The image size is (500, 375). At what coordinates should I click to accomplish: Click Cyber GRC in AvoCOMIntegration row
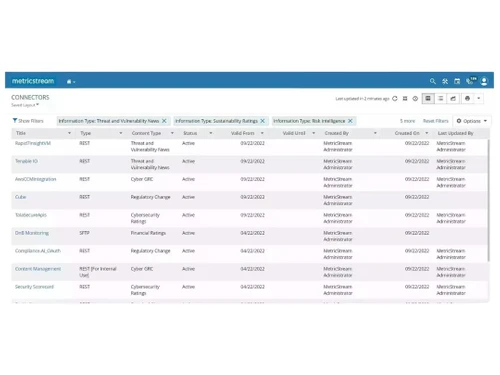coord(142,179)
